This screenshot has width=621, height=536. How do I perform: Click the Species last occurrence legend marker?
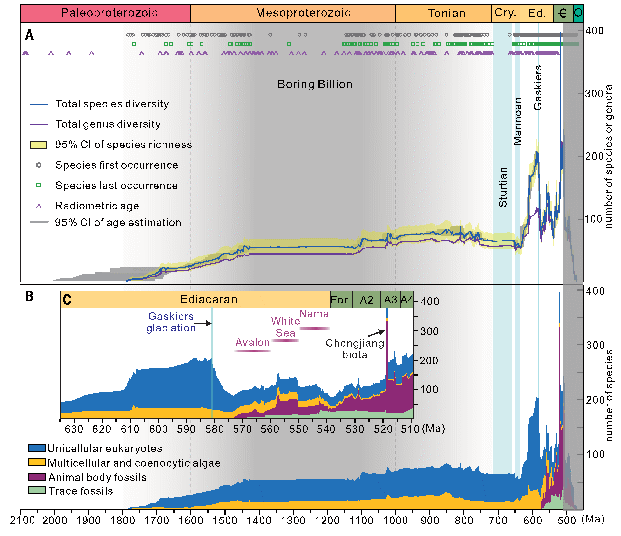39,185
